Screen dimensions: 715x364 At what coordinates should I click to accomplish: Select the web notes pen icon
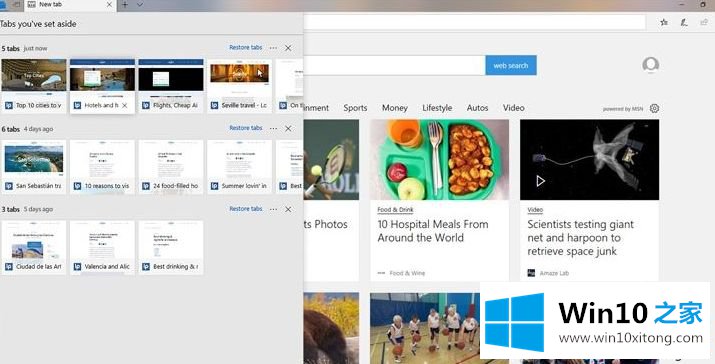[684, 22]
